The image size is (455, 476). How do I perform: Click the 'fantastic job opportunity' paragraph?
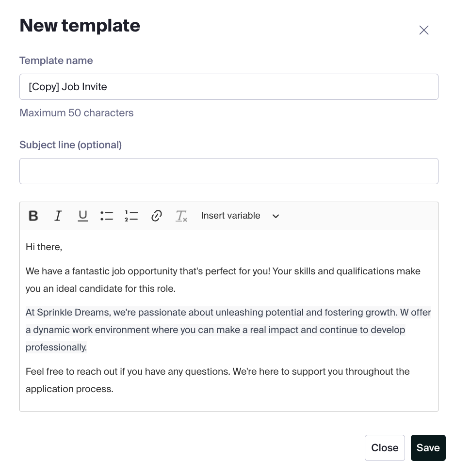(x=223, y=280)
